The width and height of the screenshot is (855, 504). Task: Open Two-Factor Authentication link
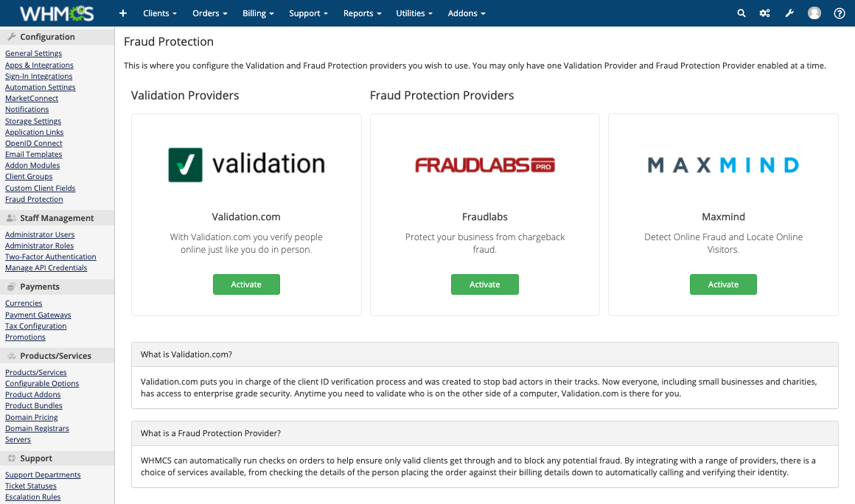tap(51, 256)
